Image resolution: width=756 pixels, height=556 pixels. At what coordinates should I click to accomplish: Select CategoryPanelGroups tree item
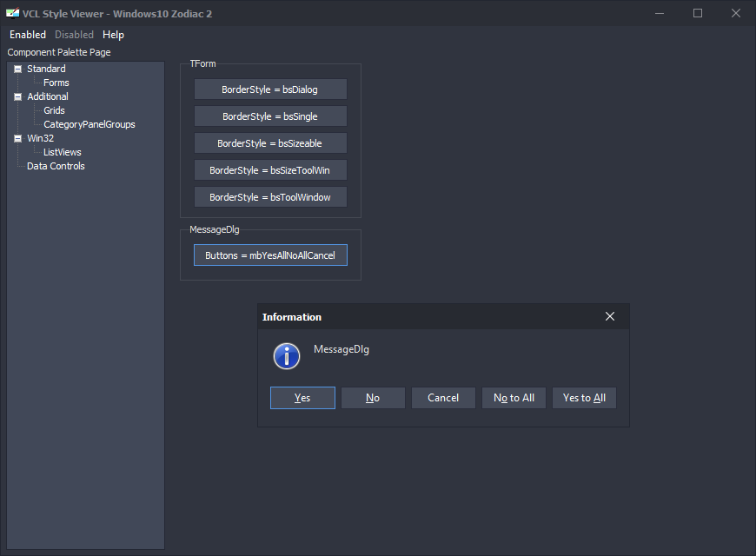coord(90,124)
